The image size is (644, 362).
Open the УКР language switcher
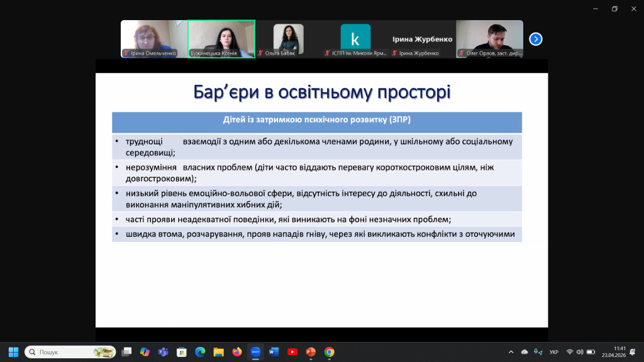pos(554,352)
